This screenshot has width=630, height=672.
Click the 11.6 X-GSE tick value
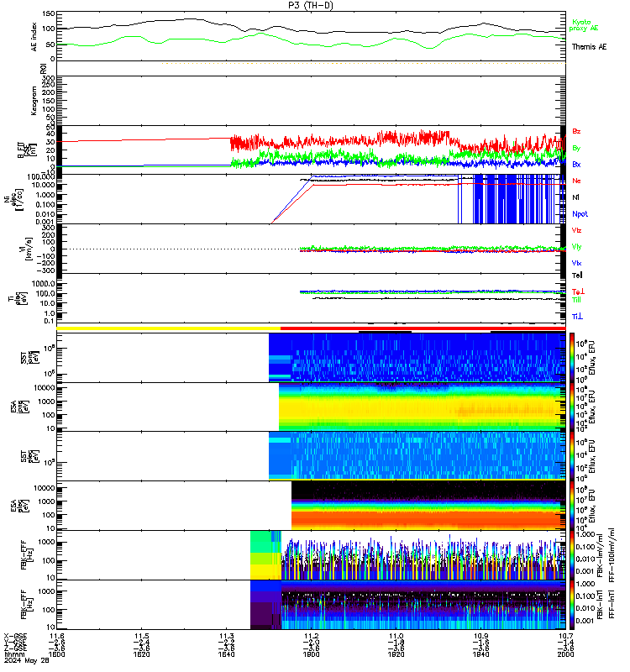[57, 636]
